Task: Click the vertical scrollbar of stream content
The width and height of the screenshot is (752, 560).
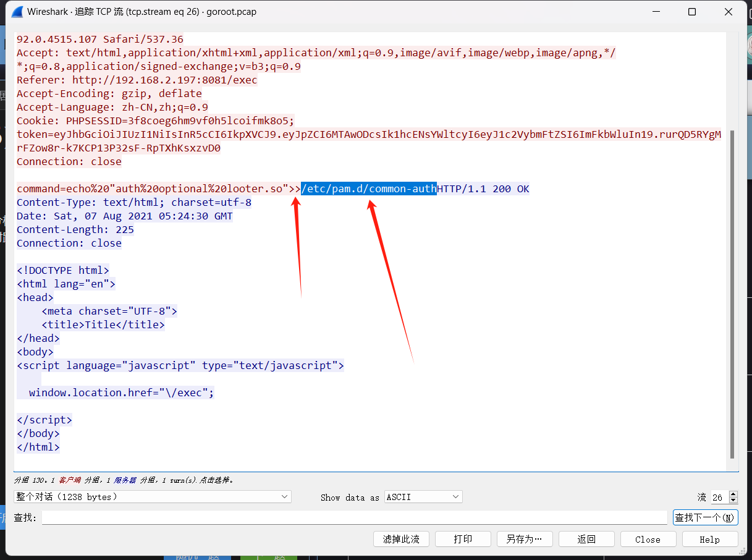Action: point(732,294)
